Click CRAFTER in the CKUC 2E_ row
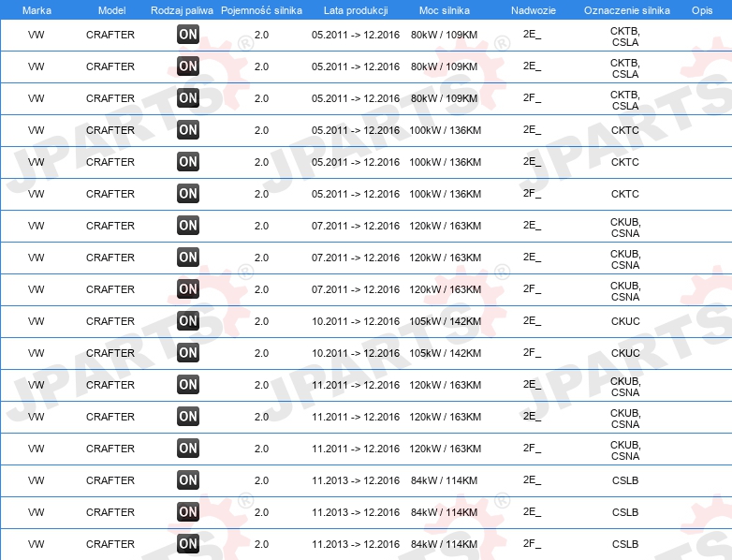The image size is (732, 560). pyautogui.click(x=110, y=321)
